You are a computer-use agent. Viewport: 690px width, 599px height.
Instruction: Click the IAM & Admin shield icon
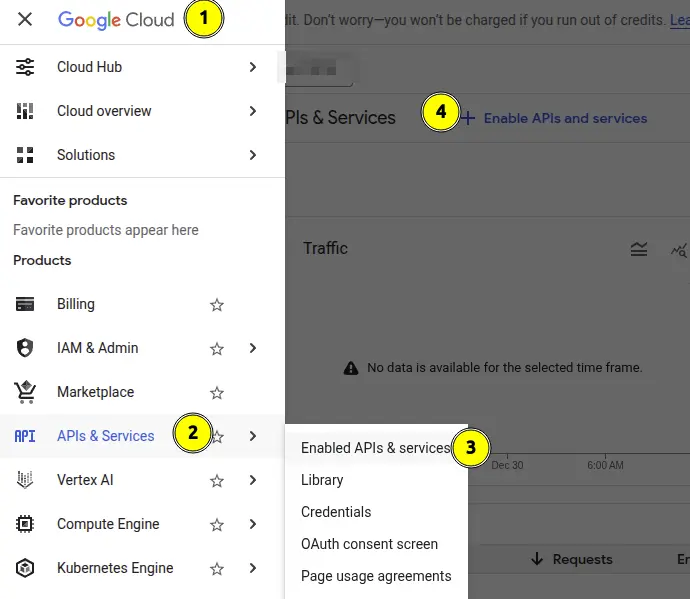(x=25, y=348)
